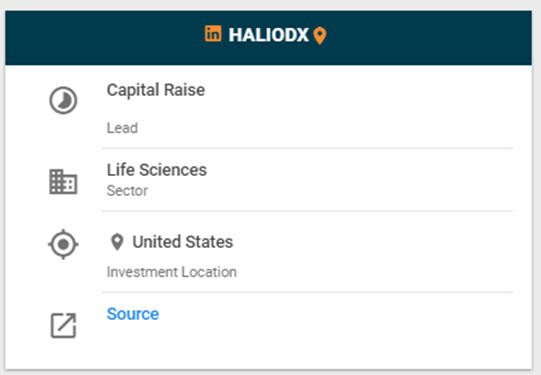Click the building icon beside Life Sciences

pyautogui.click(x=63, y=182)
